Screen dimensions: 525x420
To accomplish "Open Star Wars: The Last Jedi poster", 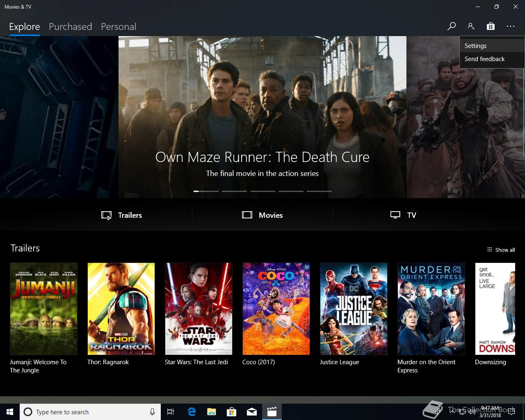I will point(199,309).
